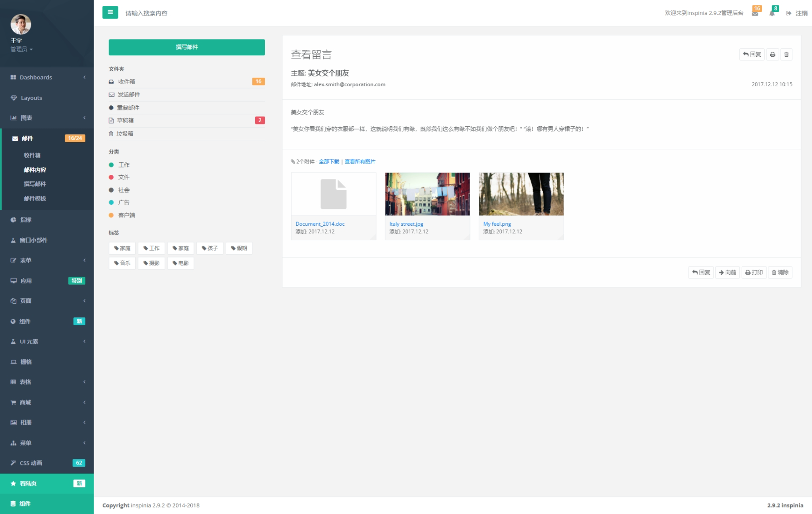Open the 收件箱 mail submenu item

(31, 155)
